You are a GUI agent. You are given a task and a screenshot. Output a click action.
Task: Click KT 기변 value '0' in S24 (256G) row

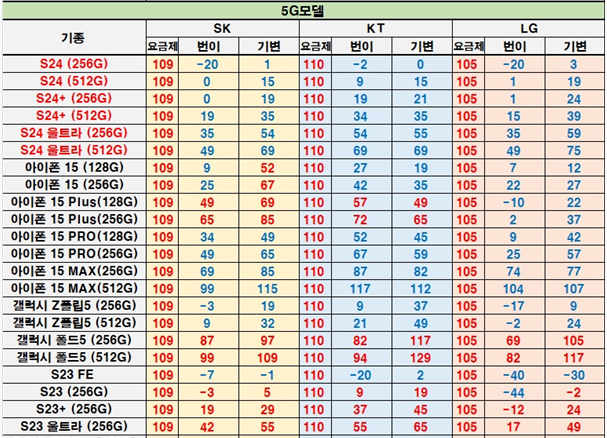tap(420, 64)
